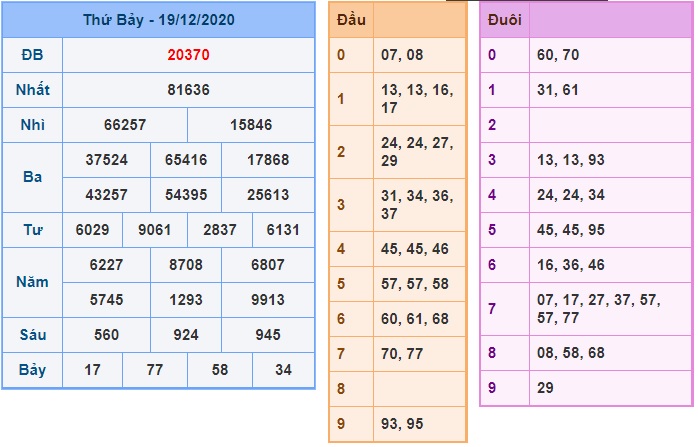
Task: Click "45, 45, 95" in Đuôi table
Action: click(x=571, y=230)
